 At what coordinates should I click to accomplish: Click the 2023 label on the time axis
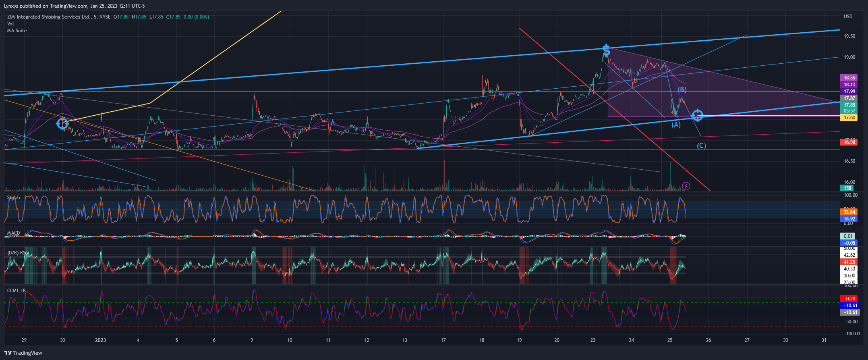point(100,340)
